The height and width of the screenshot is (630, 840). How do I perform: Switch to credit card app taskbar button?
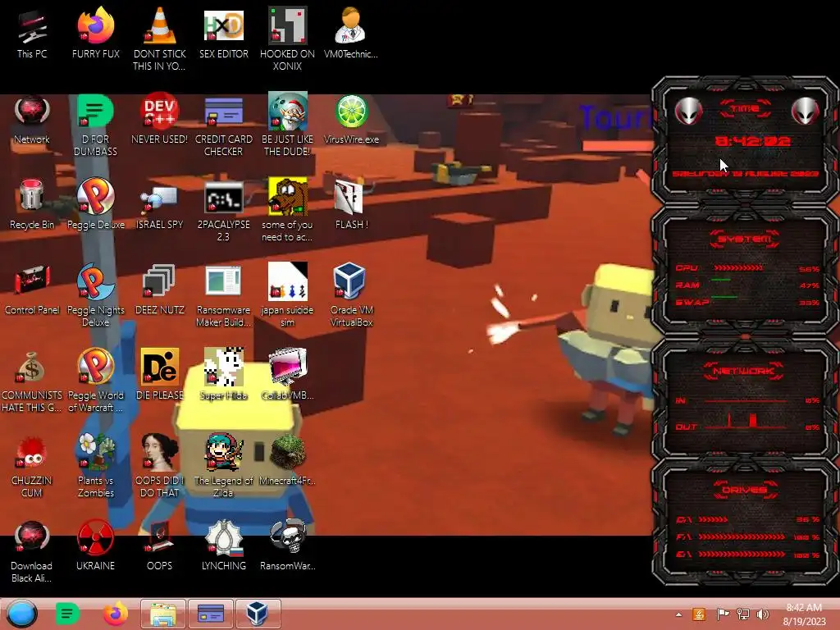tap(211, 614)
